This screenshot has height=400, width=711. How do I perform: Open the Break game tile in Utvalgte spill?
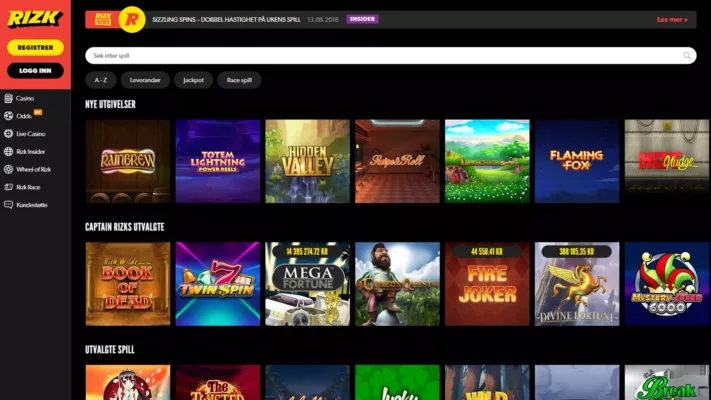[667, 382]
